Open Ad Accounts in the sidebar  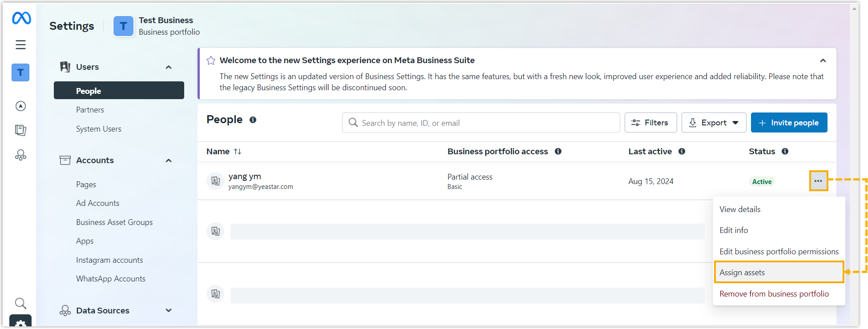[x=97, y=203]
